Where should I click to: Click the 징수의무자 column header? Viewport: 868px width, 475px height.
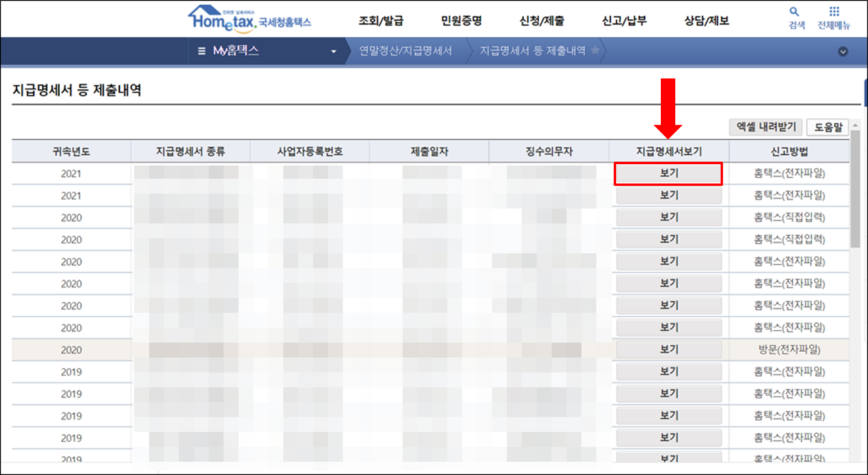(548, 151)
